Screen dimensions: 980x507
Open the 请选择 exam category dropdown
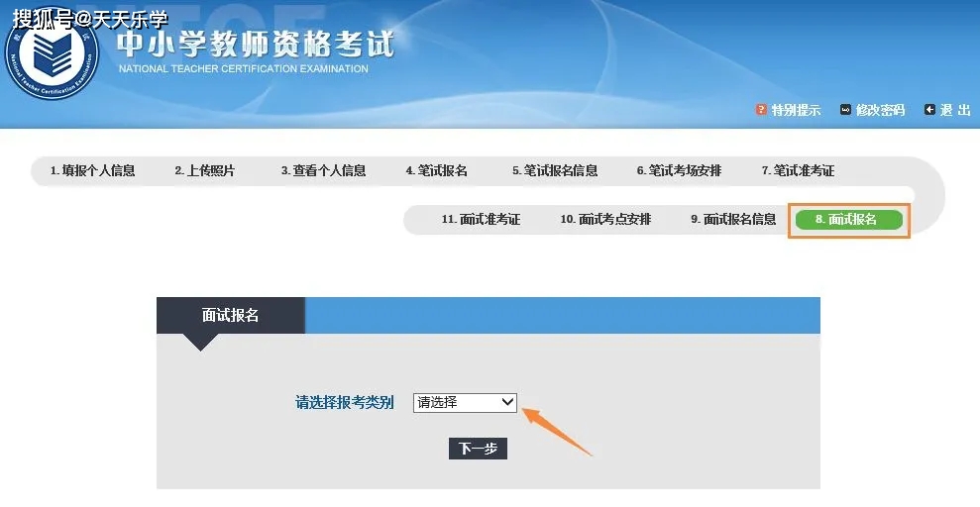[465, 403]
